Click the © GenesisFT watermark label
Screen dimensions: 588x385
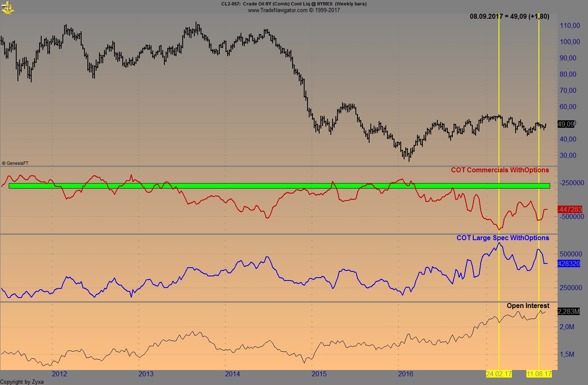[16, 163]
